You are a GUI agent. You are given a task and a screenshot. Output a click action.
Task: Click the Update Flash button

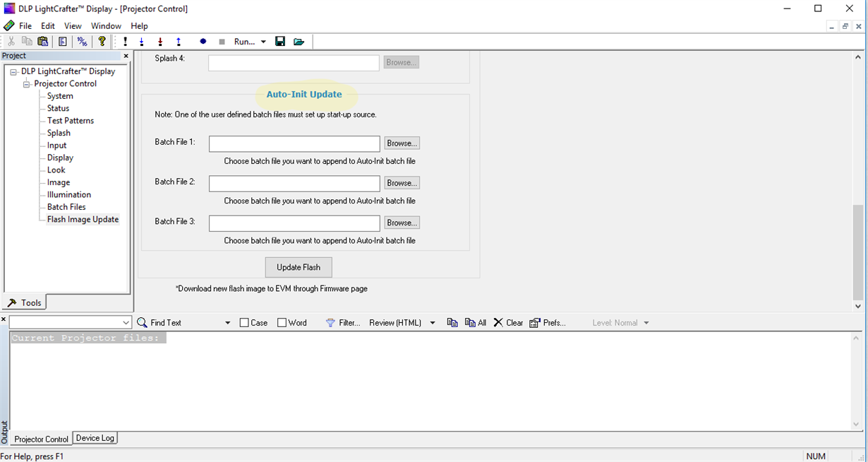coord(299,268)
